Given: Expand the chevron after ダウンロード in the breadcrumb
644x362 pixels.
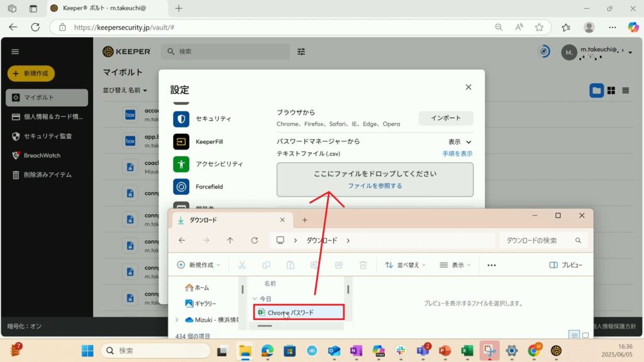Looking at the screenshot, I should [x=348, y=241].
